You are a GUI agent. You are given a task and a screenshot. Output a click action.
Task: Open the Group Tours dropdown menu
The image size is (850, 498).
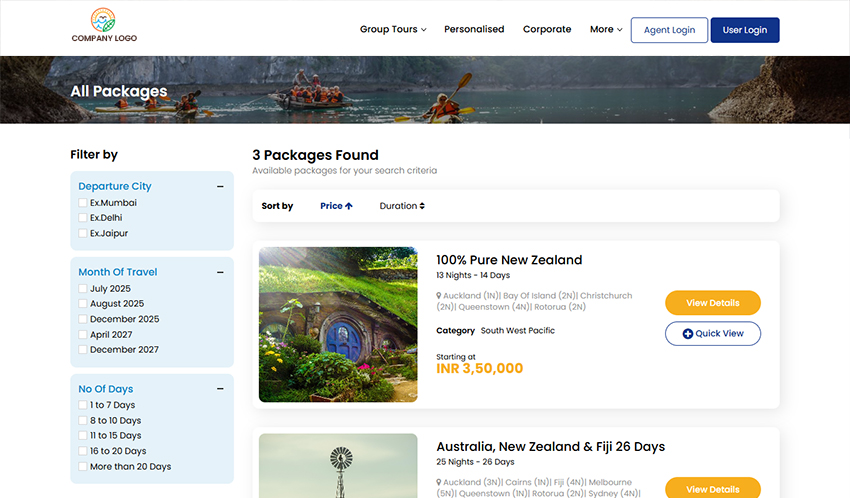pyautogui.click(x=393, y=30)
